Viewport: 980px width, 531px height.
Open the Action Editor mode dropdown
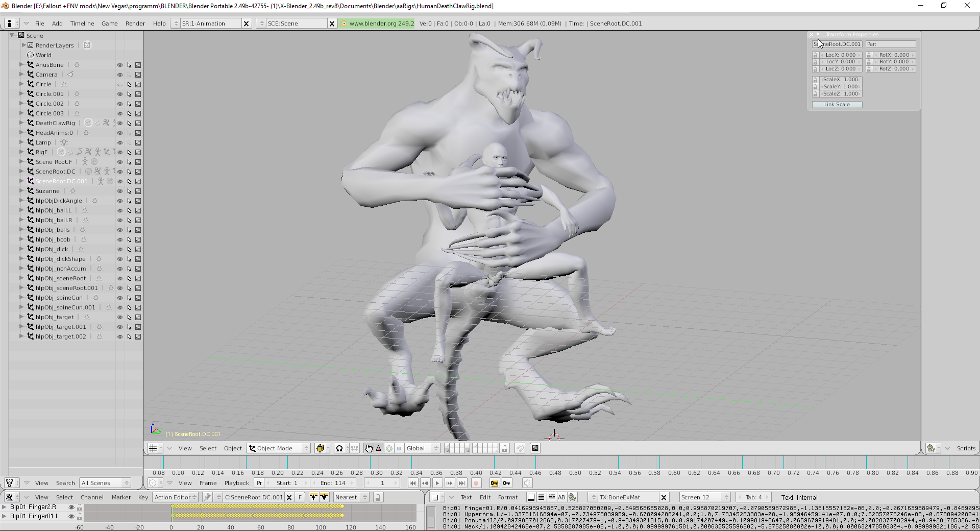176,497
